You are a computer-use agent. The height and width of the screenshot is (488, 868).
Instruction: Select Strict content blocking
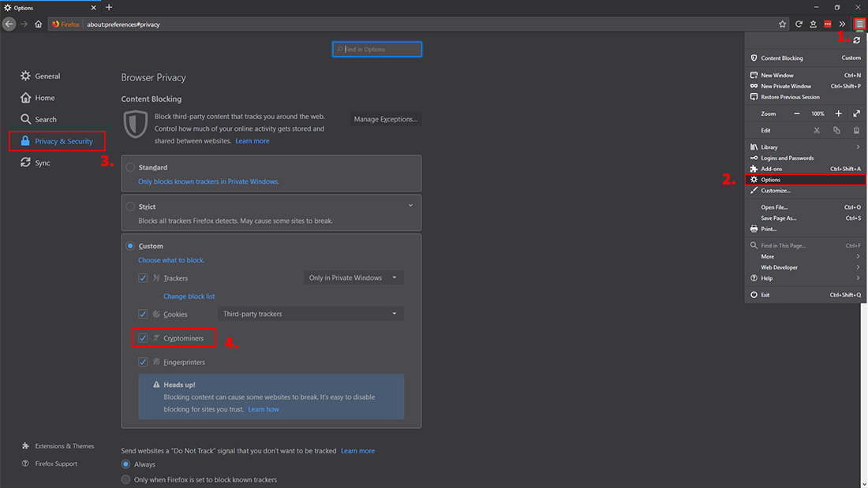(x=130, y=207)
